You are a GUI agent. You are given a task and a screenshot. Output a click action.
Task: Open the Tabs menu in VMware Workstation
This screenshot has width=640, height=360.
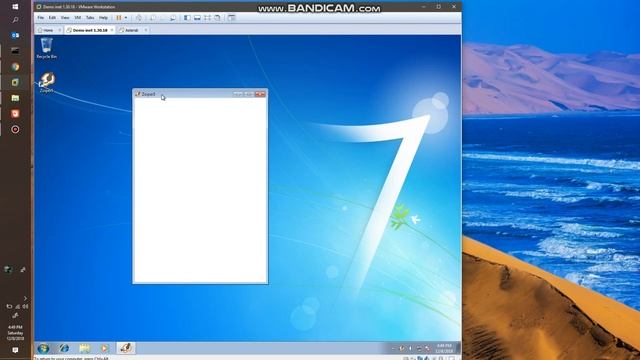90,18
